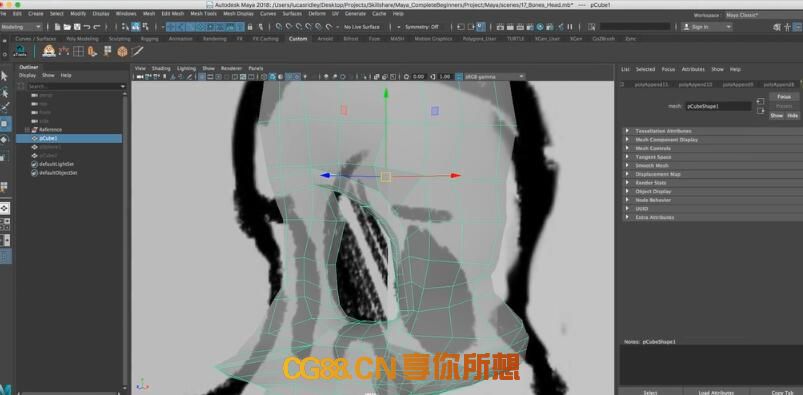This screenshot has width=803, height=395.
Task: Open the Modeling menu set dropdown
Action: point(21,27)
